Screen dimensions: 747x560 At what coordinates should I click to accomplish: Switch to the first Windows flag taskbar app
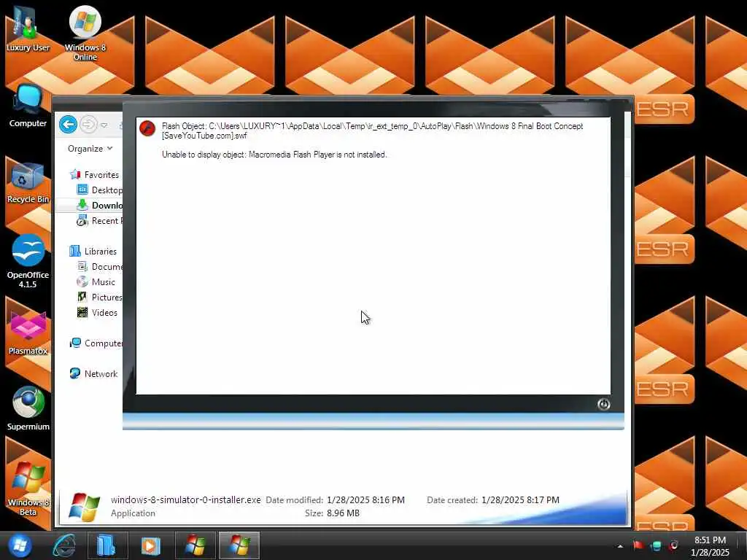[196, 545]
